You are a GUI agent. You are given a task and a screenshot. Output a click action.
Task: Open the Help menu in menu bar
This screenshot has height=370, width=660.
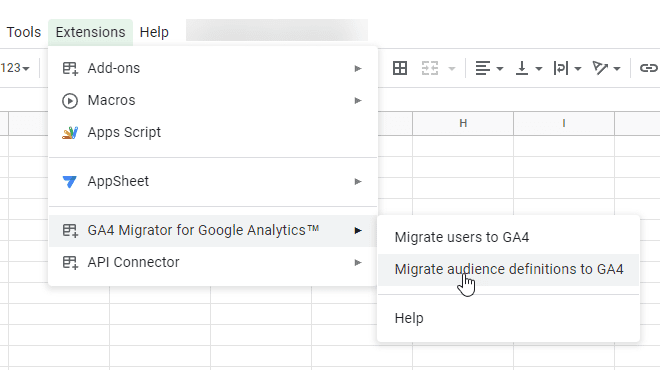[x=154, y=32]
